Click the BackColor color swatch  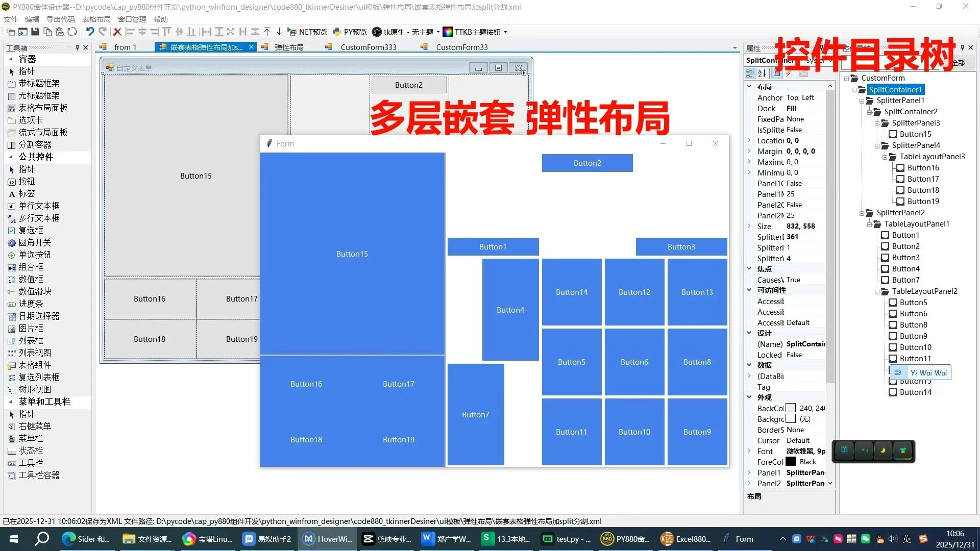click(791, 408)
